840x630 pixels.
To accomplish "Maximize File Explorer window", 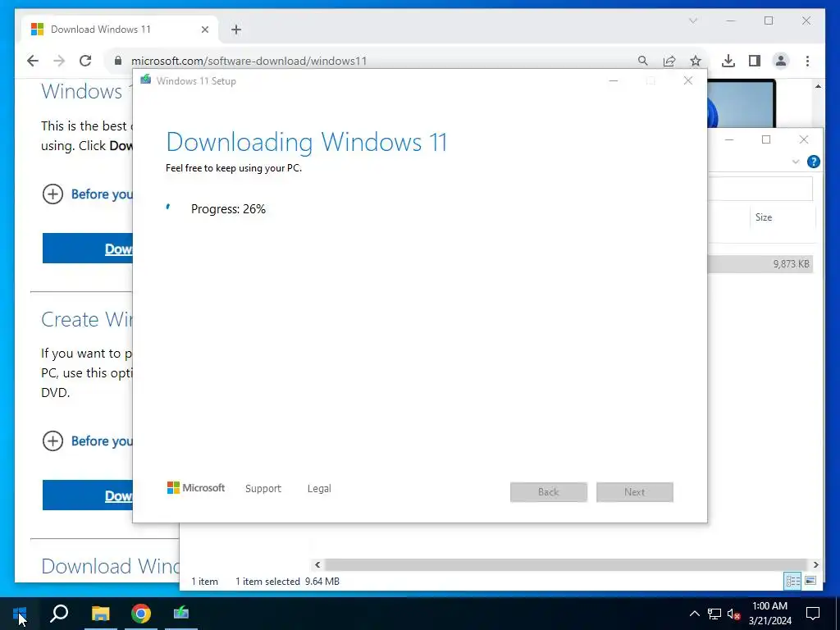I will [x=767, y=139].
